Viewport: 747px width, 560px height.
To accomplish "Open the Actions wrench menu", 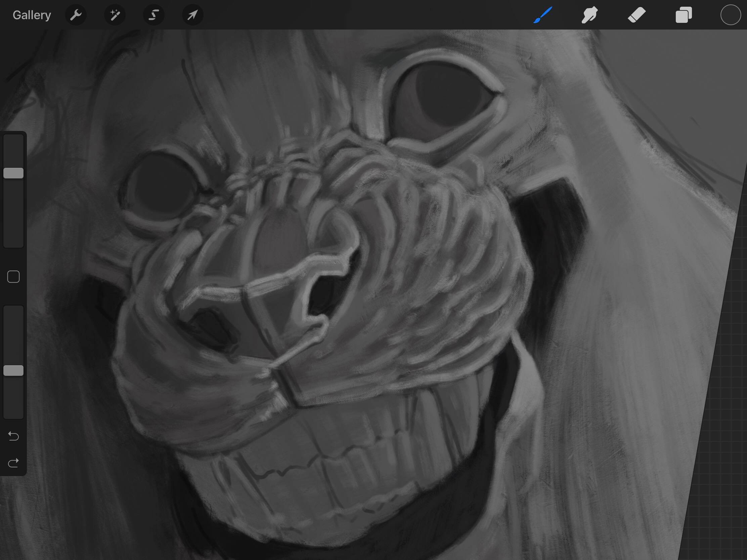I will (x=76, y=15).
